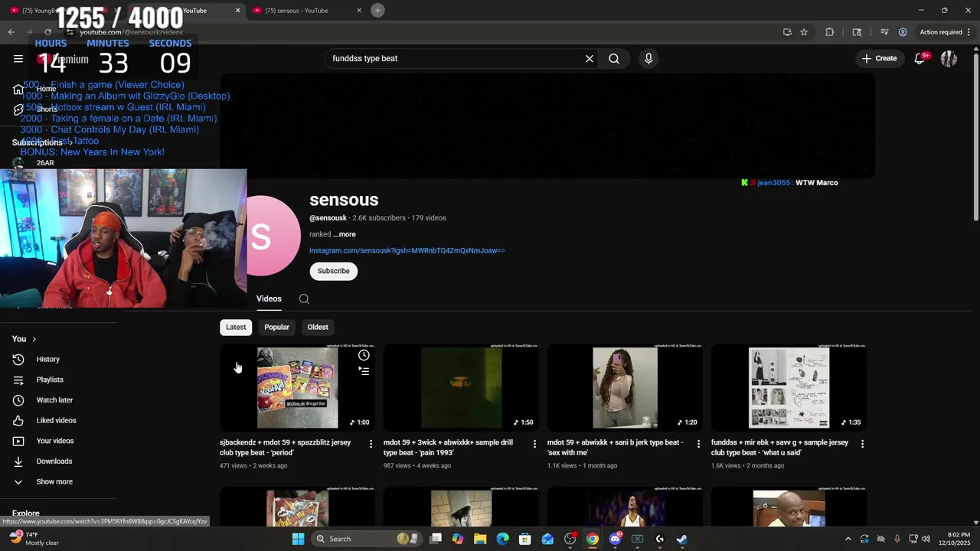Click the '471 views • 2 weeks ago' text
The width and height of the screenshot is (980, 551).
click(x=253, y=465)
